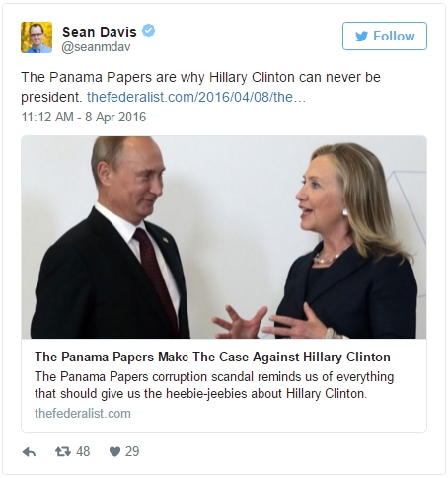
Task: View the 48 retweets count
Action: [83, 451]
